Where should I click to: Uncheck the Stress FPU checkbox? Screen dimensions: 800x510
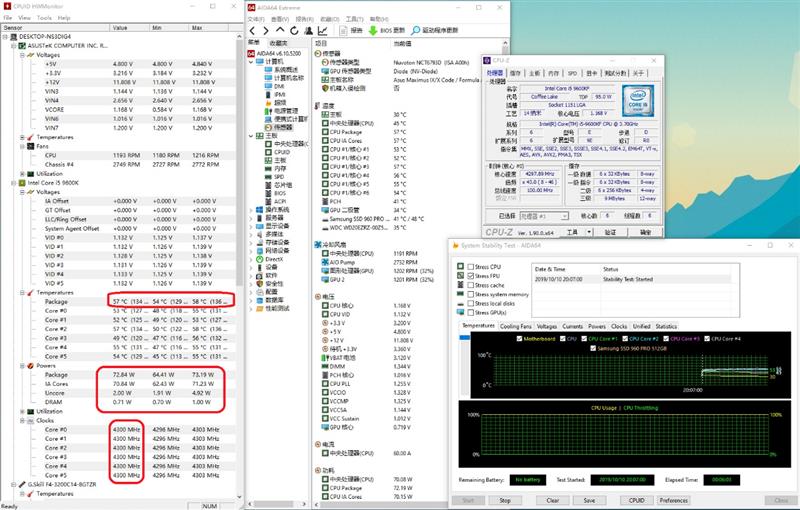pos(471,276)
